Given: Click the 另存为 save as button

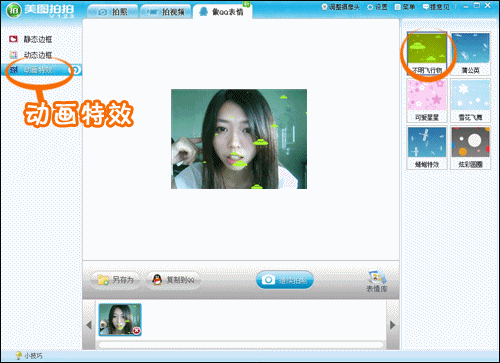Looking at the screenshot, I should tap(116, 280).
